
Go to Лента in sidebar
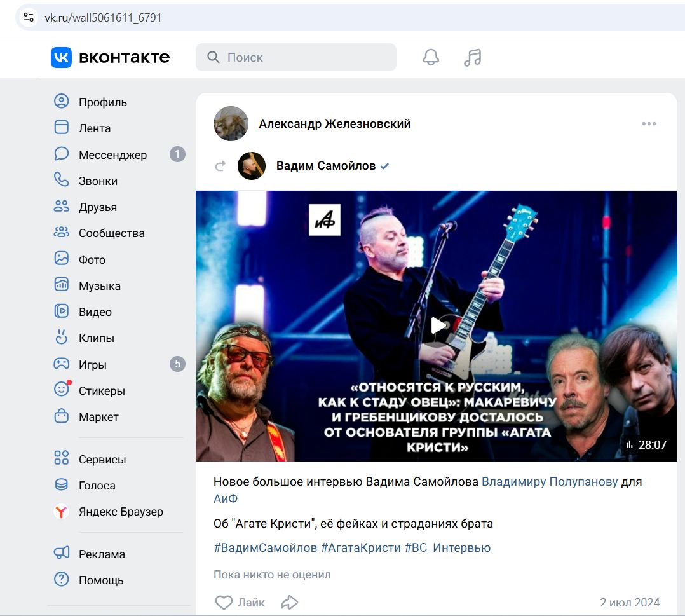[x=95, y=128]
